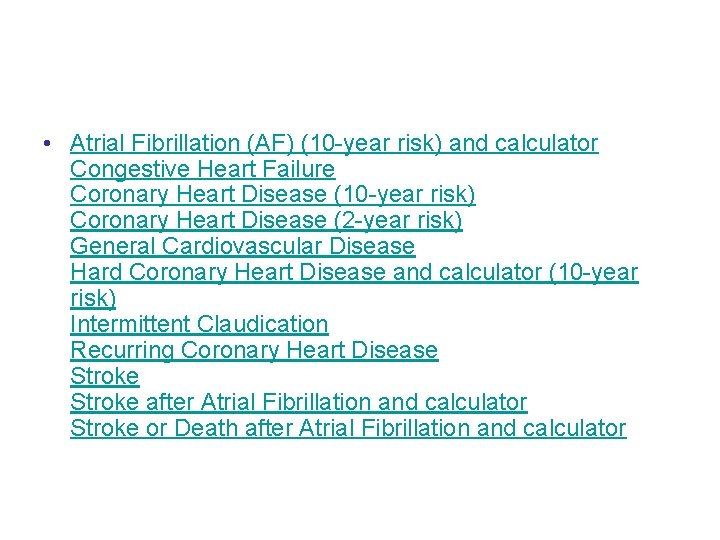Click the Intermittent Claudication link

(x=199, y=324)
